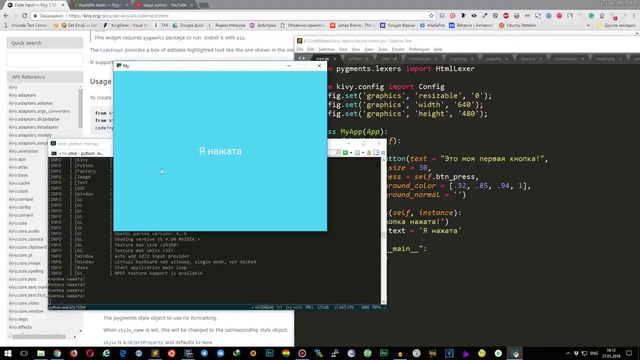Reload the Chrome page
Viewport: 640px width, 360px height.
point(24,16)
